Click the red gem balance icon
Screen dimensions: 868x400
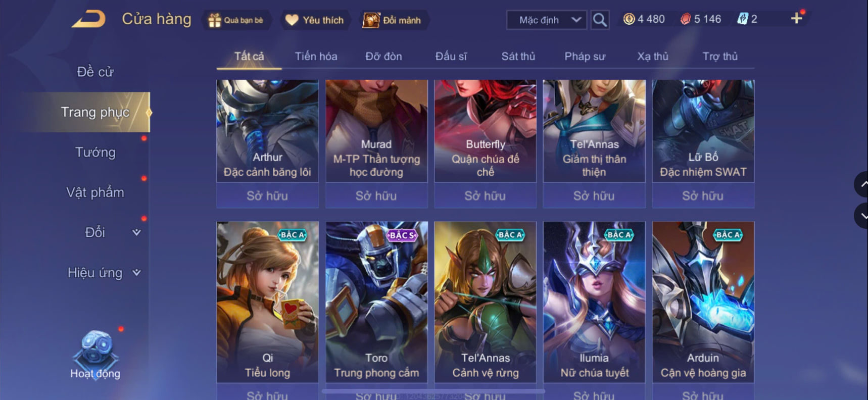click(x=686, y=19)
